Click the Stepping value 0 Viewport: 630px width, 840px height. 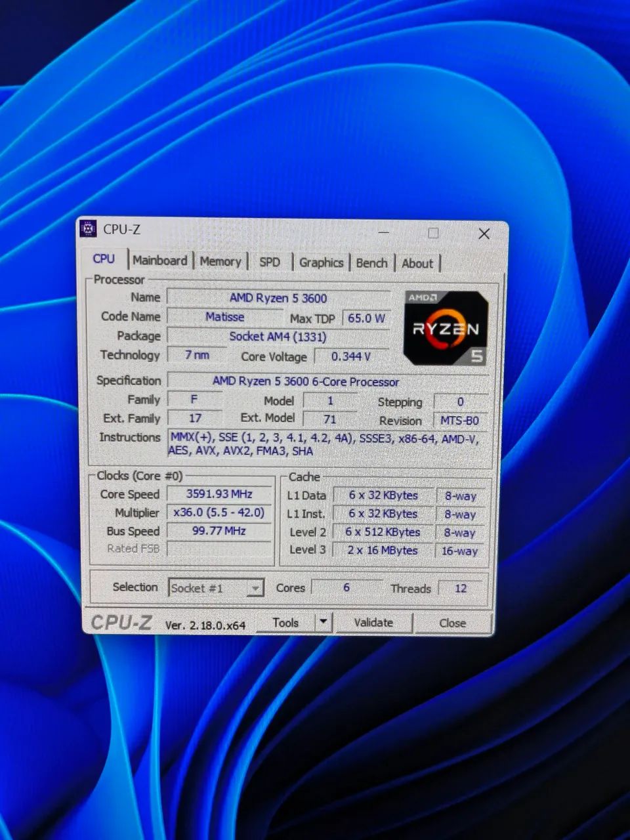(460, 402)
